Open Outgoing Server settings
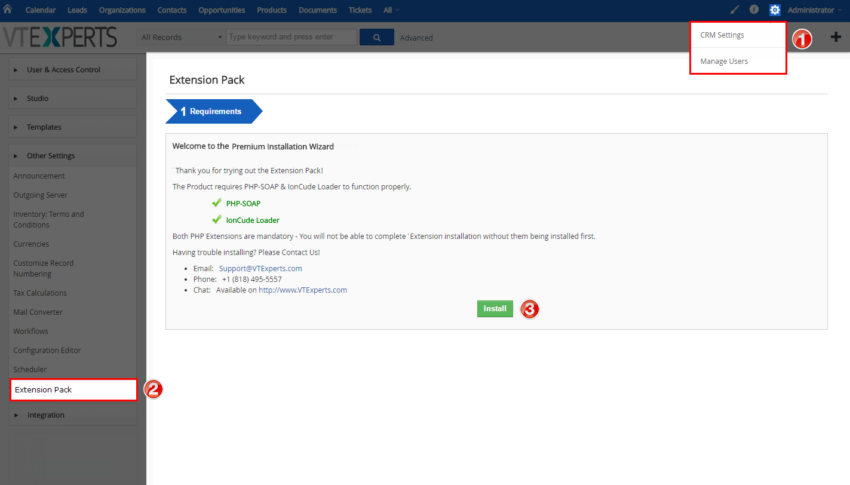The width and height of the screenshot is (850, 485). (41, 195)
